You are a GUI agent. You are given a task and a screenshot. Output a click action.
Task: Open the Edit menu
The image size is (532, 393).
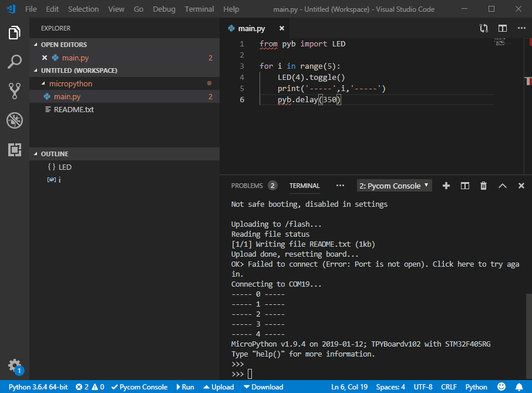click(52, 9)
